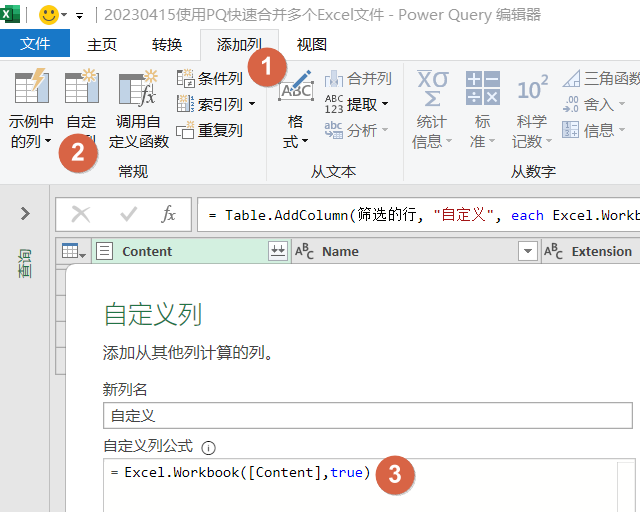Click the 自定义列 table icon
640x512 pixels.
click(82, 86)
